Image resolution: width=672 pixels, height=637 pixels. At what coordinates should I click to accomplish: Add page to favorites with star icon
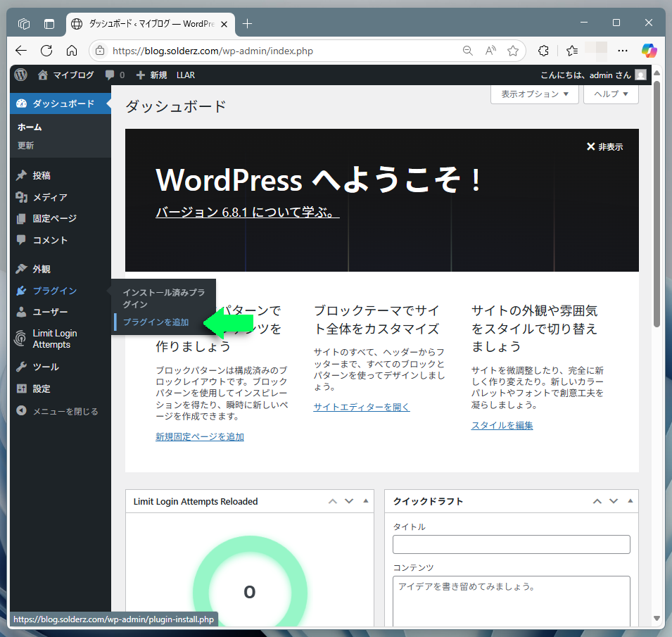(513, 51)
